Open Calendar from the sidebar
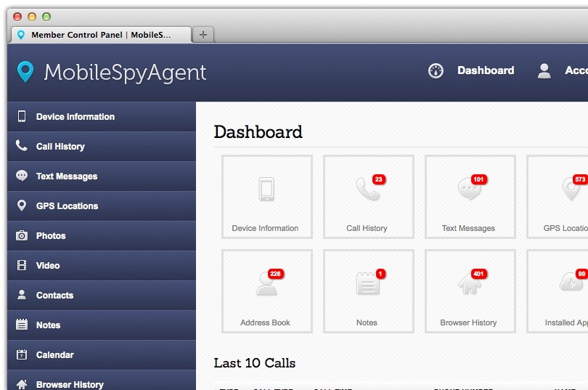 tap(102, 354)
